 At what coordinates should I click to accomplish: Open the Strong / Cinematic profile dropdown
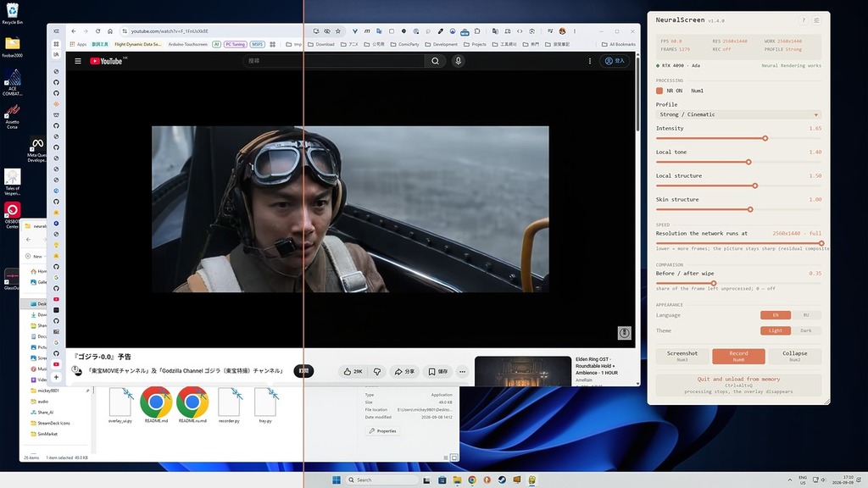point(738,114)
